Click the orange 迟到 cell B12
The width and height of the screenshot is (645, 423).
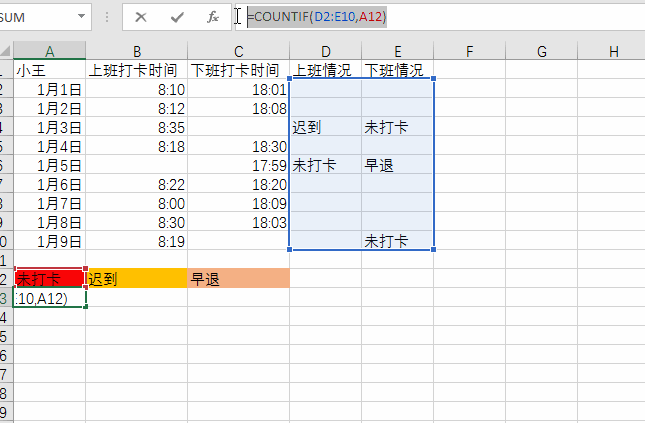point(137,279)
